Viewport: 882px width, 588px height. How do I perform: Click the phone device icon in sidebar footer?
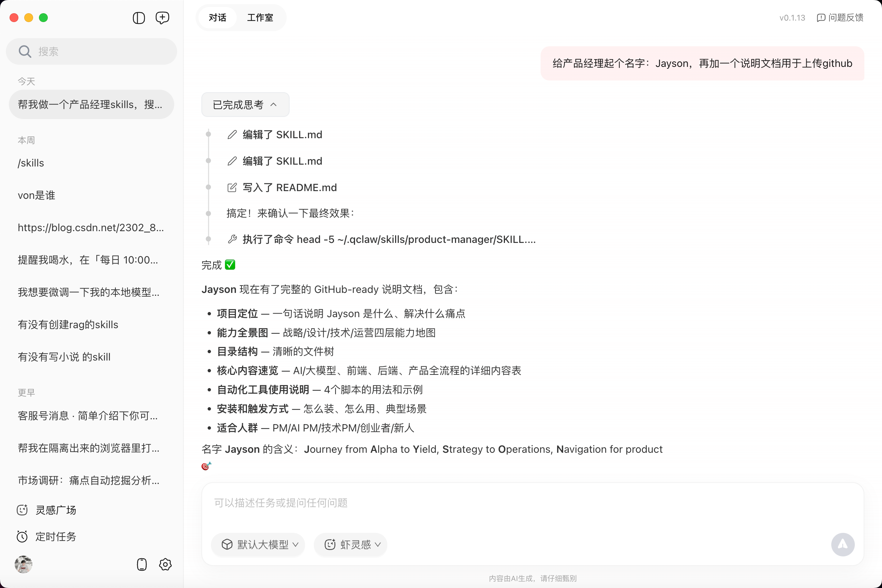[x=142, y=564]
